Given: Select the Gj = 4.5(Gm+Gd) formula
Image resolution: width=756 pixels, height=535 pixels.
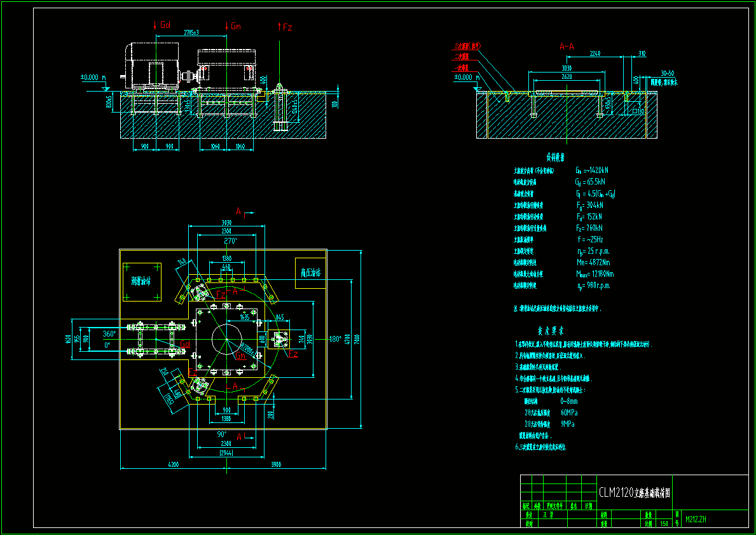Looking at the screenshot, I should click(x=595, y=193).
